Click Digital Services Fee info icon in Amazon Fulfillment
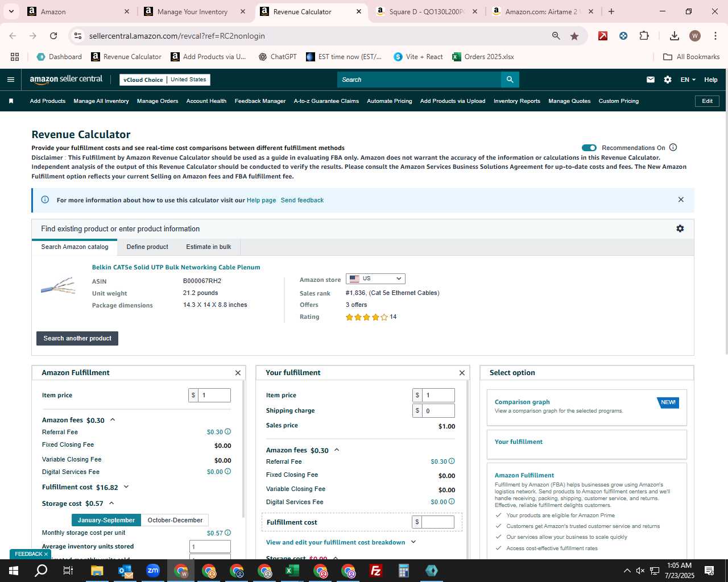 228,472
